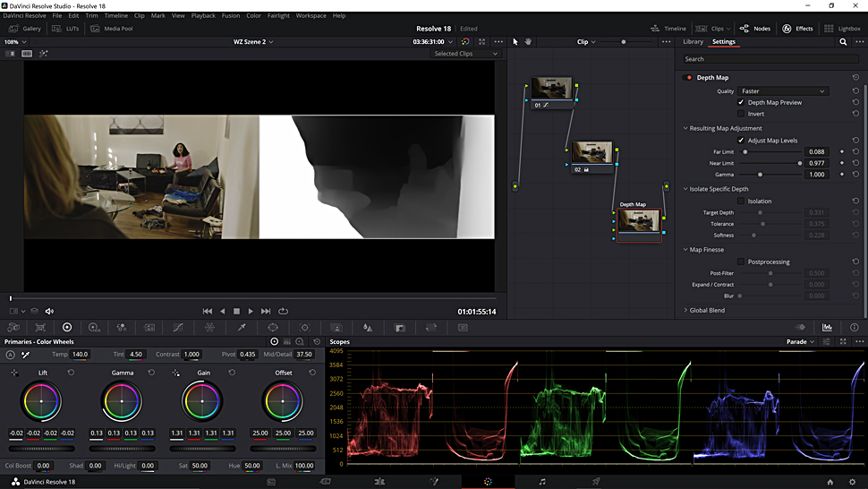This screenshot has height=489, width=868.
Task: Click the Nodes button in top toolbar
Action: 755,29
